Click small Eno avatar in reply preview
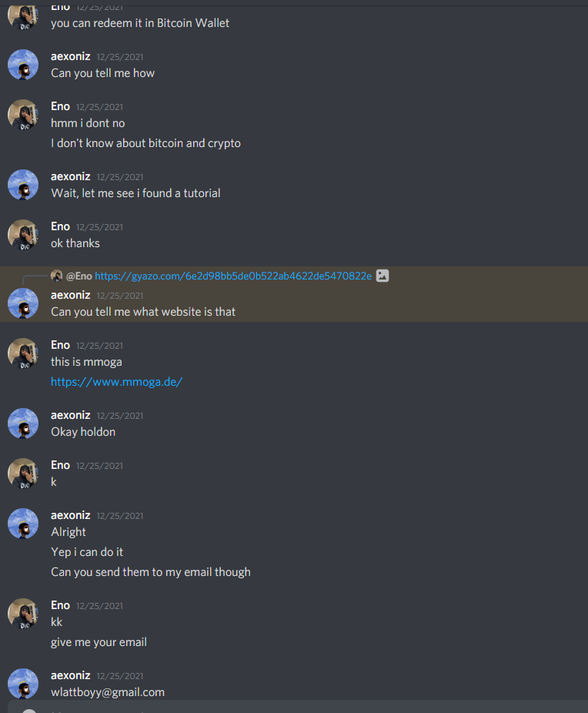588x713 pixels. [57, 276]
